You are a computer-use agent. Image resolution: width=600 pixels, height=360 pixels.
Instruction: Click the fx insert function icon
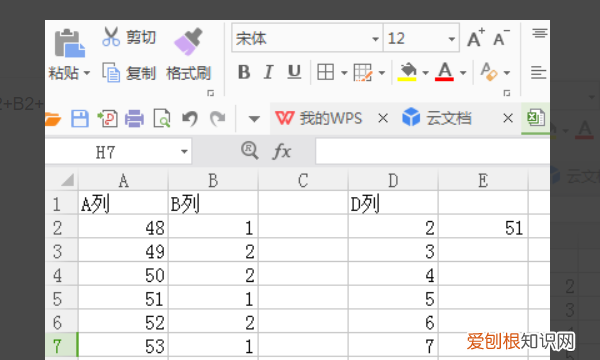[x=282, y=151]
